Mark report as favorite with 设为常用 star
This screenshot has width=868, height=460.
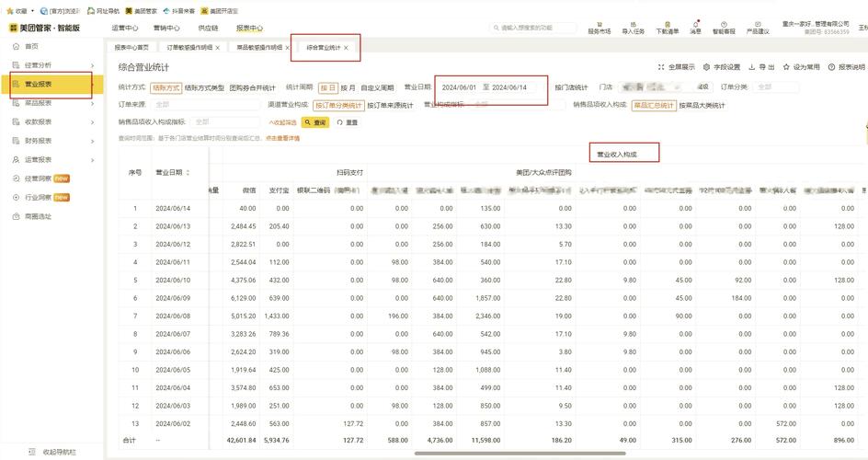786,67
